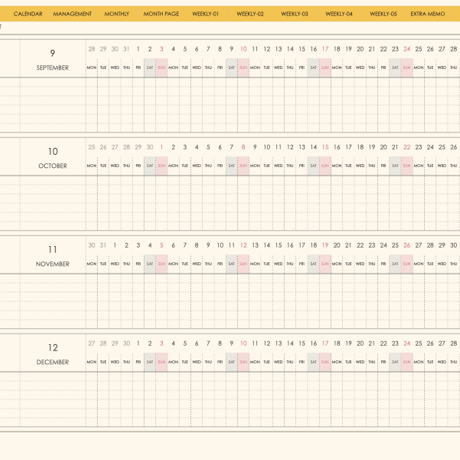460x460 pixels.
Task: Select date 30 at end of November row
Action: (x=454, y=245)
